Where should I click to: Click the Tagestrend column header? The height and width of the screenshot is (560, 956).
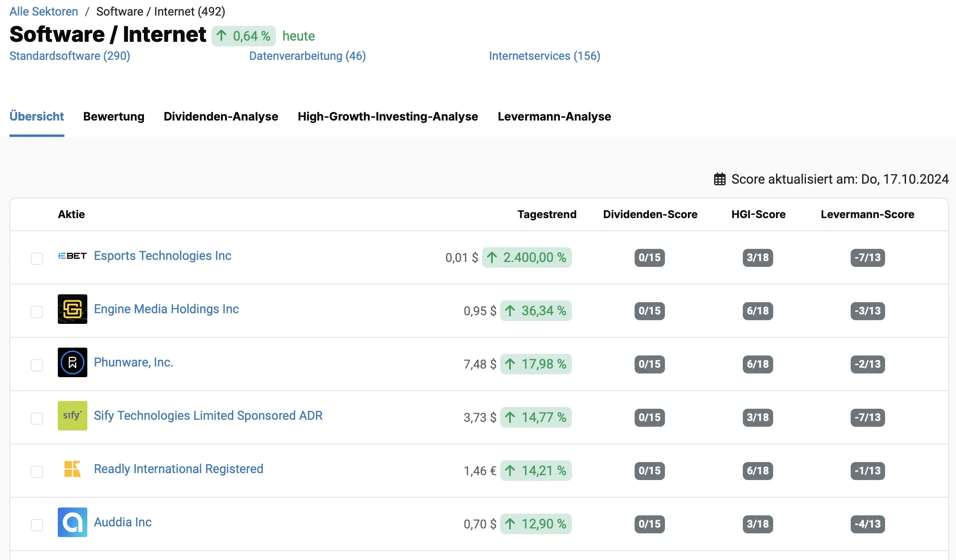pos(547,214)
